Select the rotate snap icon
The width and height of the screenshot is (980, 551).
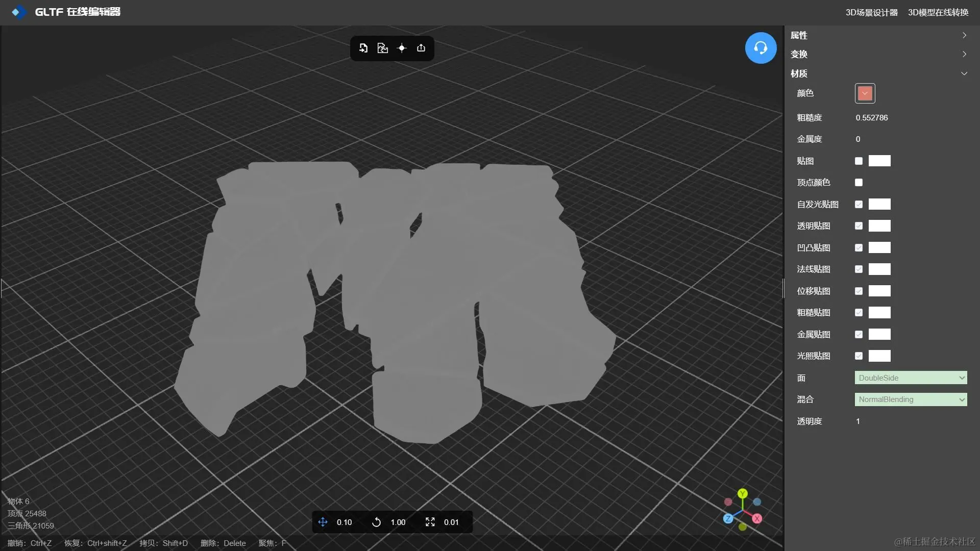point(376,522)
